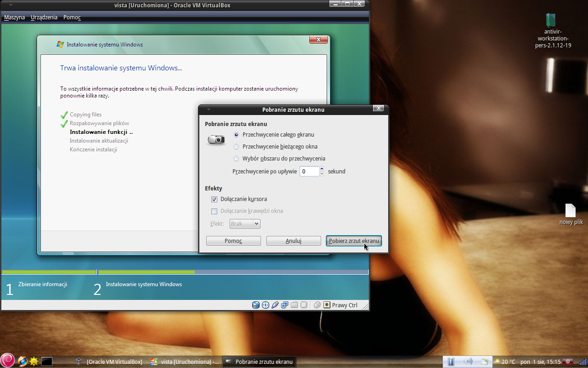Click 'Pobierz zrzut ekranu' button

click(x=354, y=241)
